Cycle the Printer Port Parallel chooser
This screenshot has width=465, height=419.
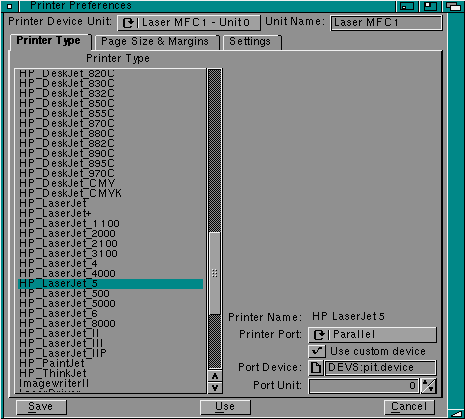[372, 334]
